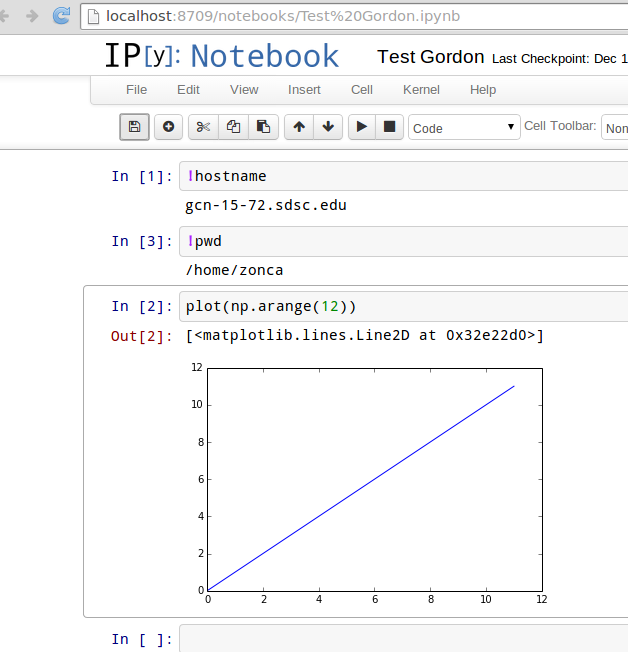The width and height of the screenshot is (628, 652).
Task: Click into the !hostname code cell
Action: click(403, 176)
